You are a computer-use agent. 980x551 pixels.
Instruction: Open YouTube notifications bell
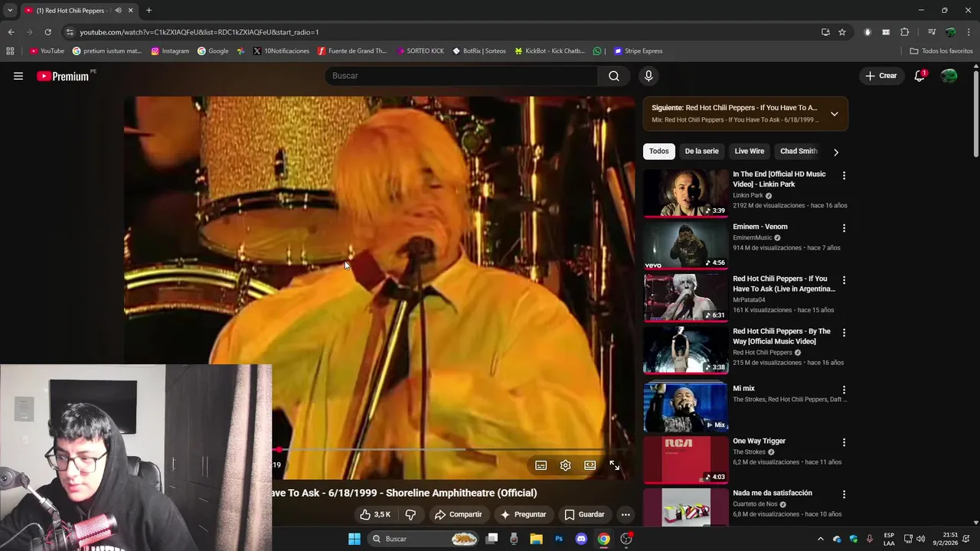point(920,76)
